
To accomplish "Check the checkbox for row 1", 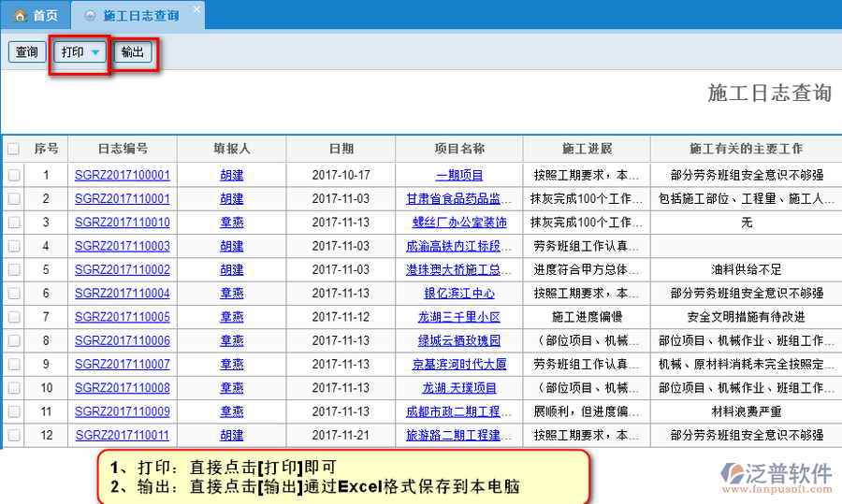I will click(x=13, y=175).
